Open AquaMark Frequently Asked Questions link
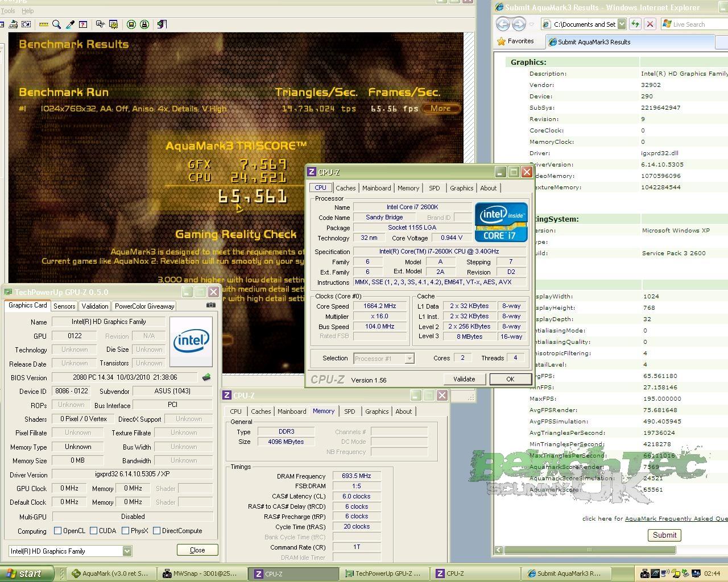 (676, 518)
